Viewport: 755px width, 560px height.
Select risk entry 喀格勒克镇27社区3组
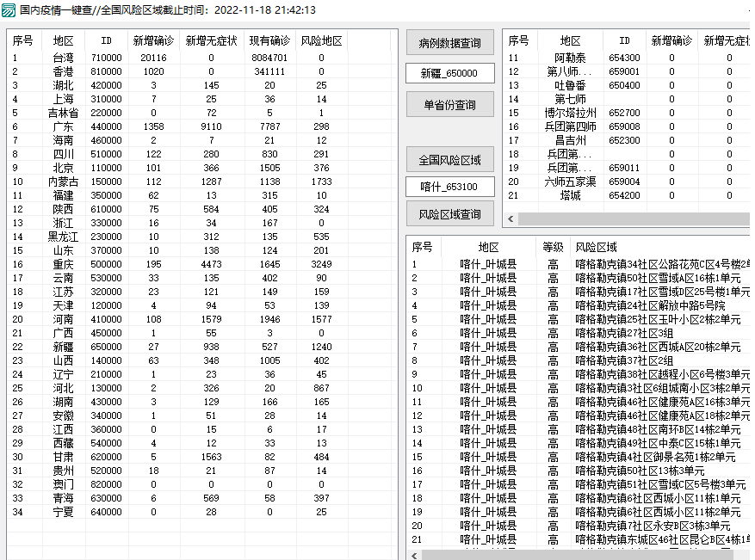614,333
